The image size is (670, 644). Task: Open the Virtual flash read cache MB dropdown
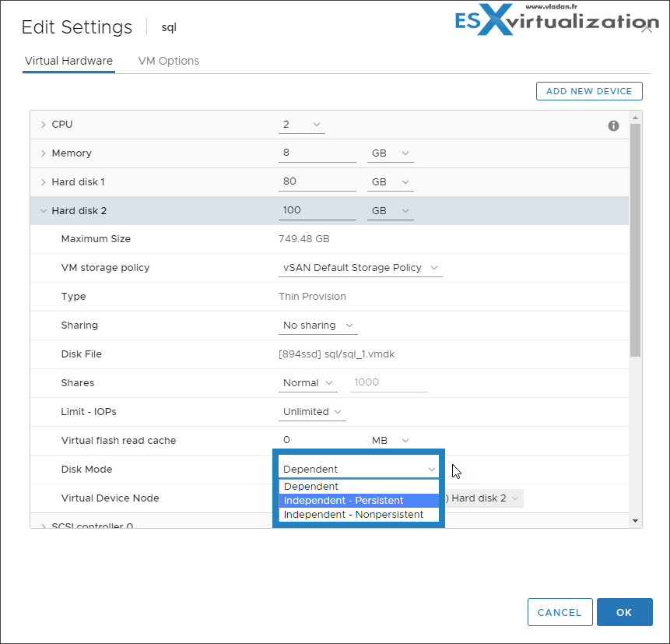tap(390, 441)
